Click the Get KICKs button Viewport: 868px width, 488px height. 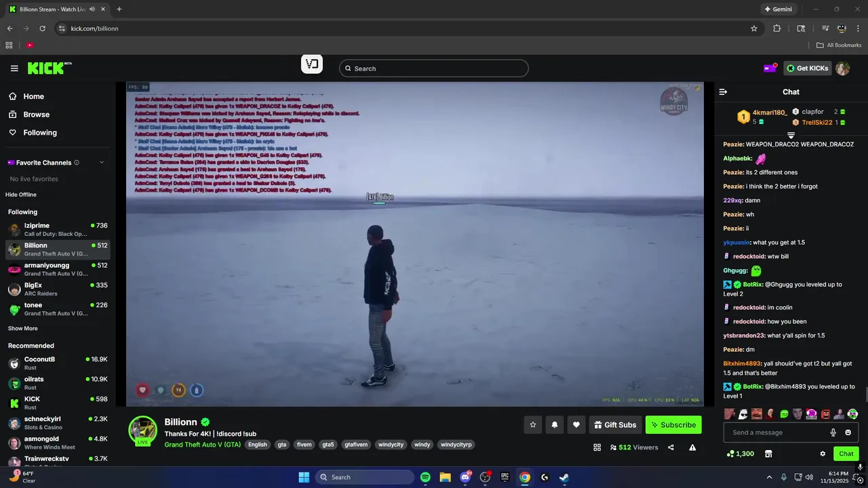[x=807, y=68]
